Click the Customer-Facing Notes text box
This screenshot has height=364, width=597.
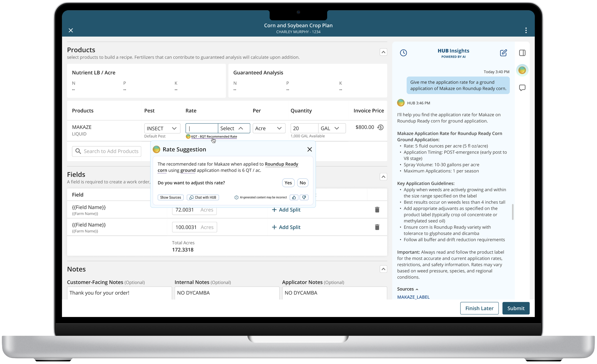119,293
